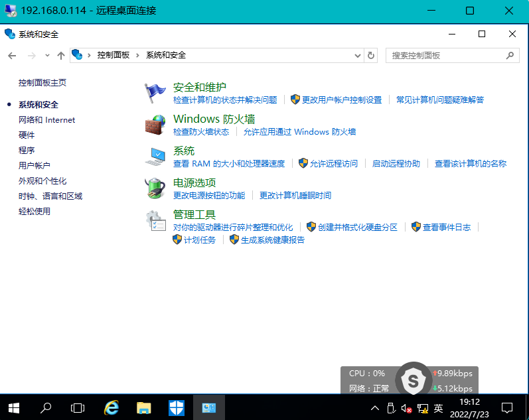Open Windows Defender shield on the taskbar
The height and width of the screenshot is (420, 529).
pyautogui.click(x=176, y=408)
